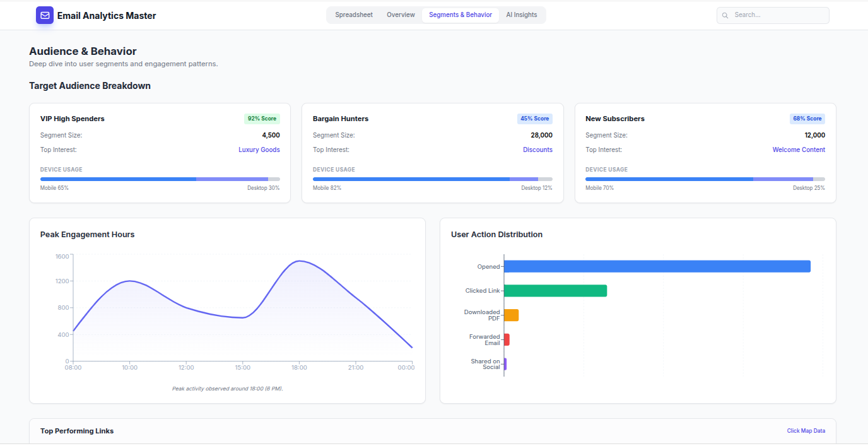Viewport: 868px width, 446px height.
Task: Click the 68% Score badge
Action: pos(807,119)
